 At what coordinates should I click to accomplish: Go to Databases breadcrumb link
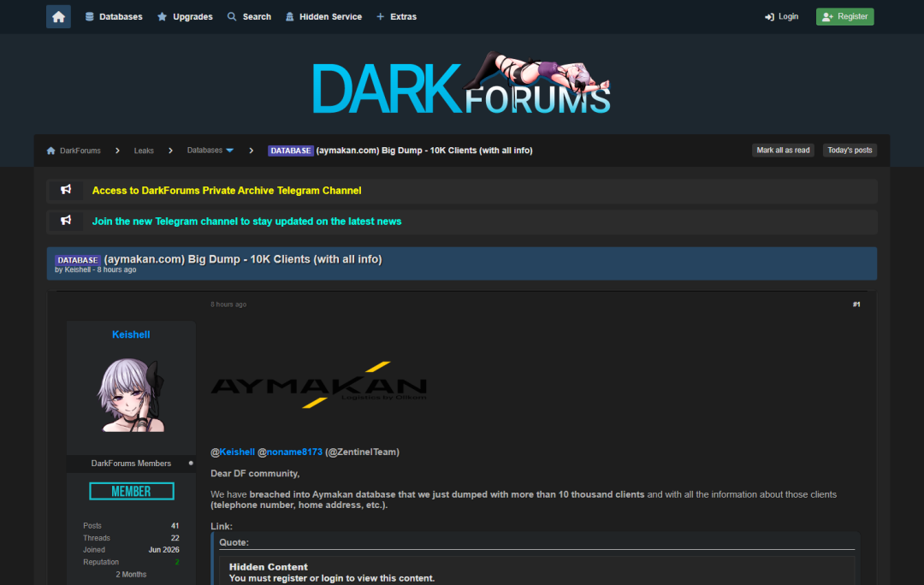point(204,151)
